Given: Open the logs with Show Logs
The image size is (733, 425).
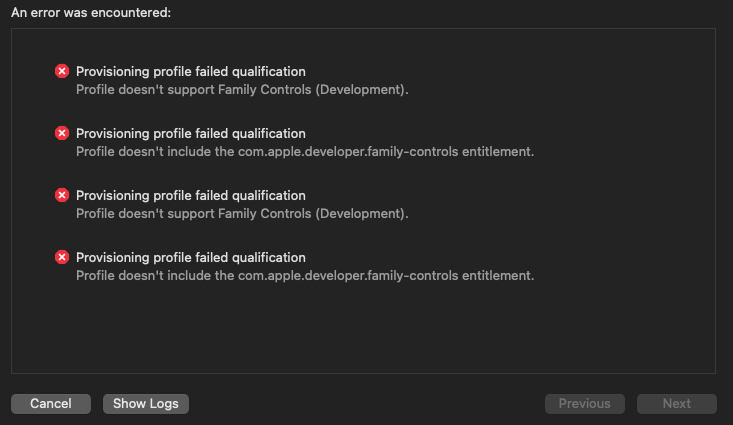Looking at the screenshot, I should (146, 403).
